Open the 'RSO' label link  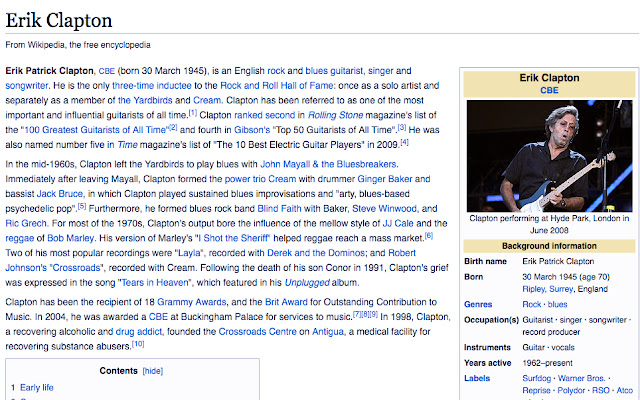[x=601, y=390]
